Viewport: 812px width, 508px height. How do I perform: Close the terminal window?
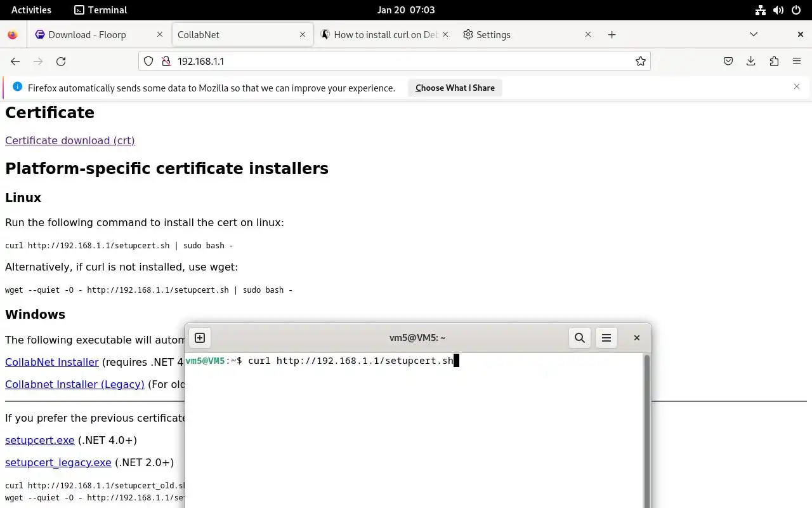click(x=637, y=338)
